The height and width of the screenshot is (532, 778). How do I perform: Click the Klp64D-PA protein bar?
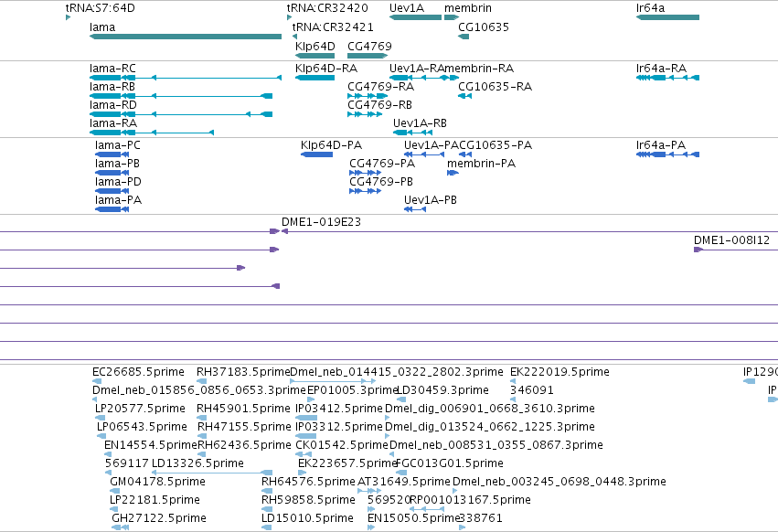(x=316, y=154)
